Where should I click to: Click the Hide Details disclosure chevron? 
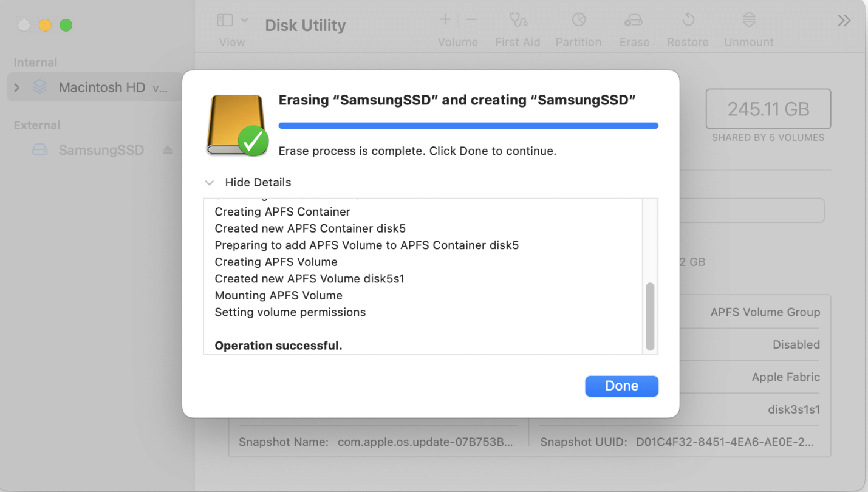click(x=209, y=182)
